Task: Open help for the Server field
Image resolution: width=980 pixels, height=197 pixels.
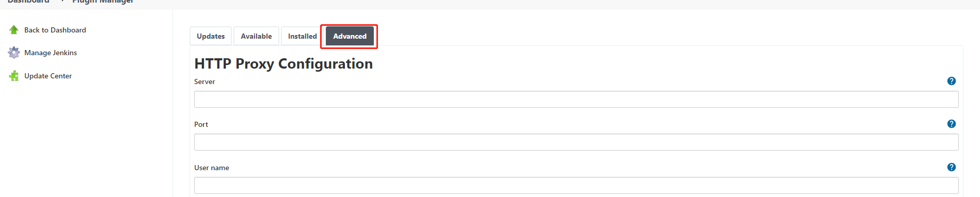Action: (952, 81)
